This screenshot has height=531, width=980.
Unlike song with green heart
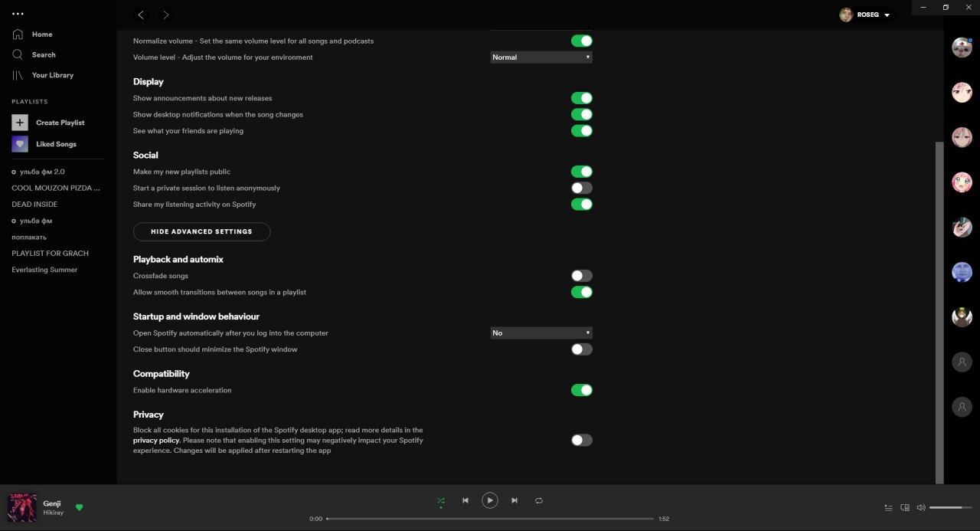click(79, 507)
